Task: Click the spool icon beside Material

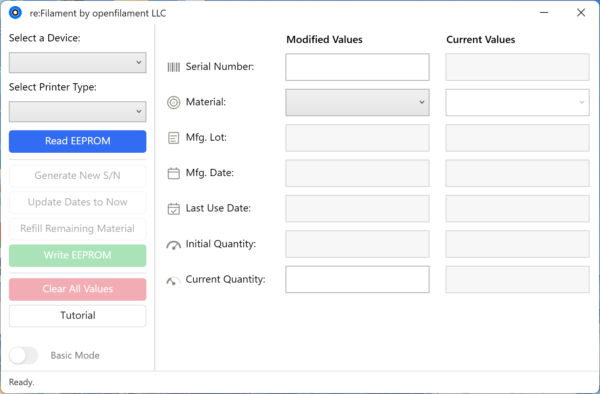Action: coord(173,103)
